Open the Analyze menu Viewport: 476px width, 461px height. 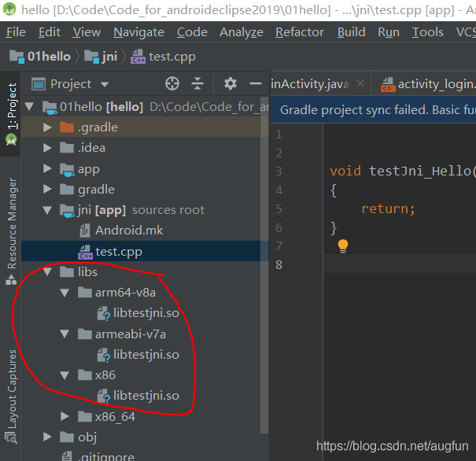pos(242,32)
